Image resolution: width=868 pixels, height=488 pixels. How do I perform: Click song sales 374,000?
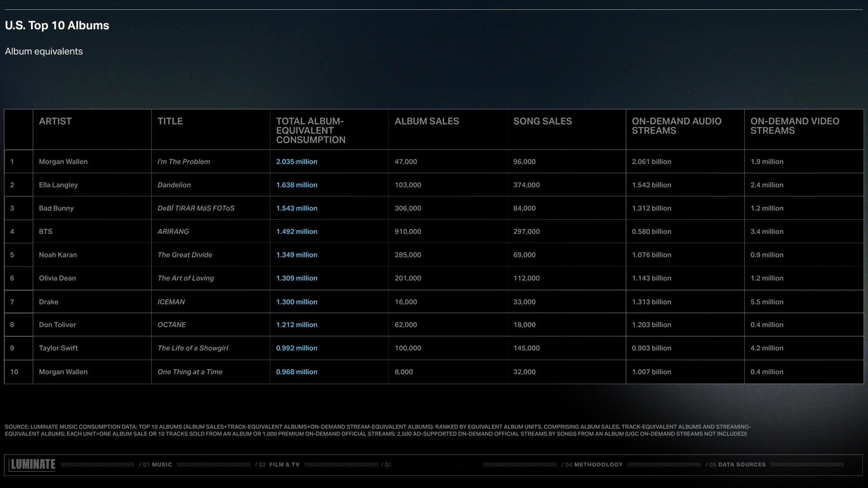[526, 185]
